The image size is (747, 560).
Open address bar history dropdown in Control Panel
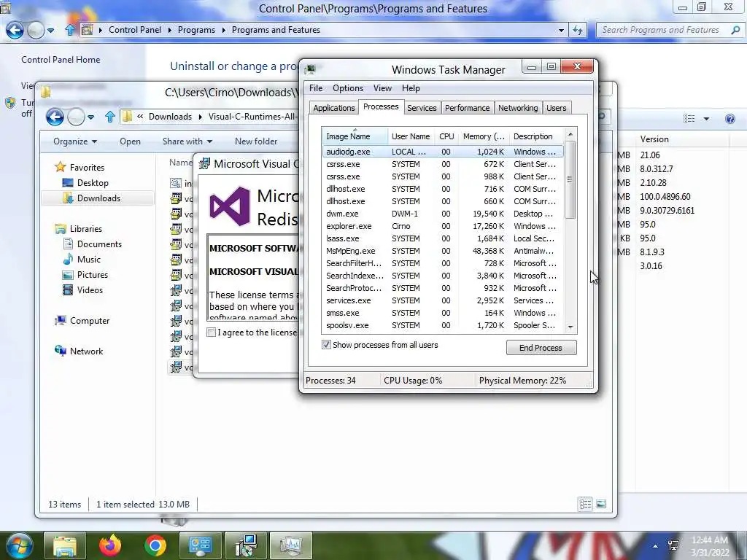[x=561, y=30]
